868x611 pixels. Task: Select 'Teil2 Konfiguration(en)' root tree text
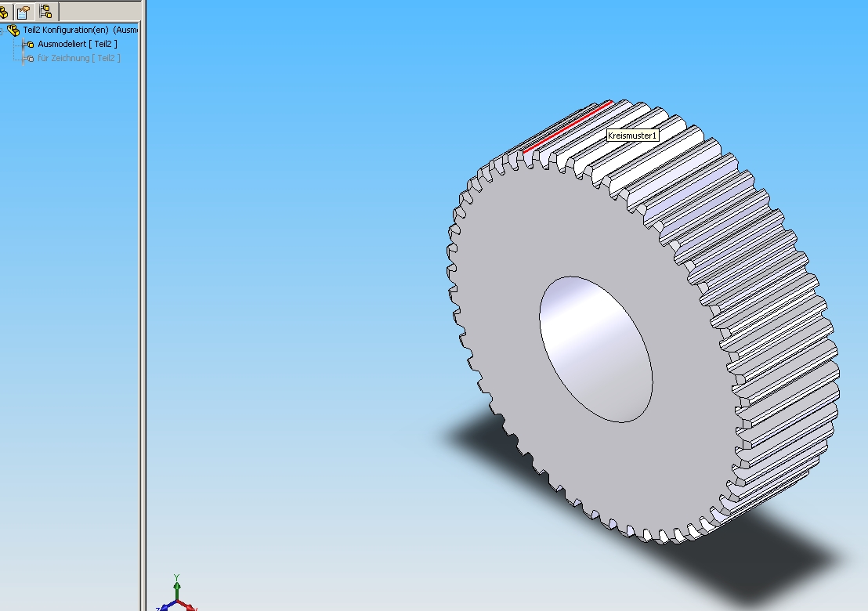tap(66, 30)
